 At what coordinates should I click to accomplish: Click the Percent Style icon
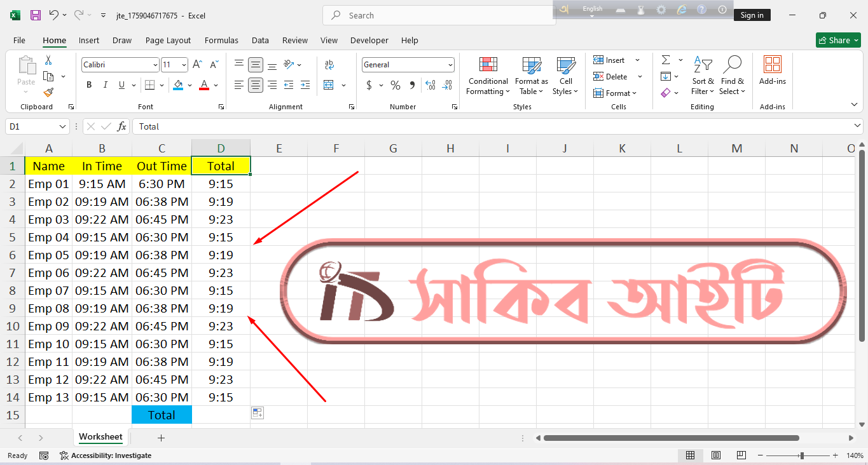coord(396,85)
